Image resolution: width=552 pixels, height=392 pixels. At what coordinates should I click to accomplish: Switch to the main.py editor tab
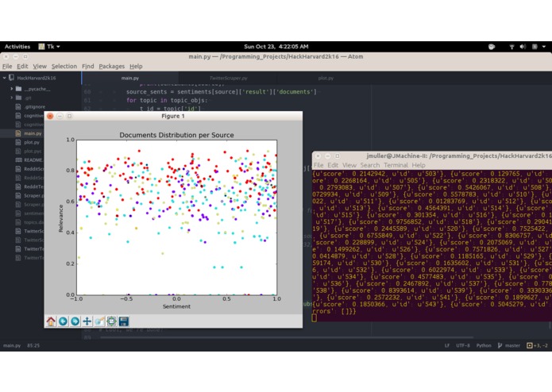click(130, 78)
